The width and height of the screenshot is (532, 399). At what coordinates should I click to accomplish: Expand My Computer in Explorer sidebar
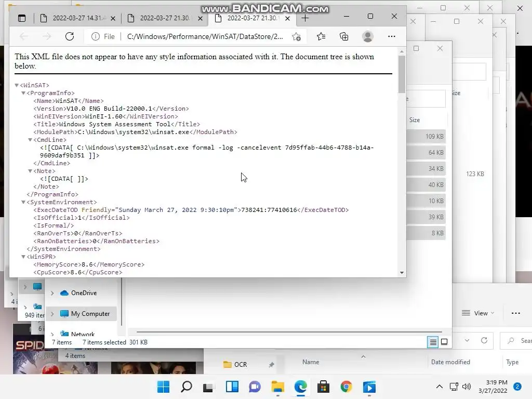tap(52, 314)
